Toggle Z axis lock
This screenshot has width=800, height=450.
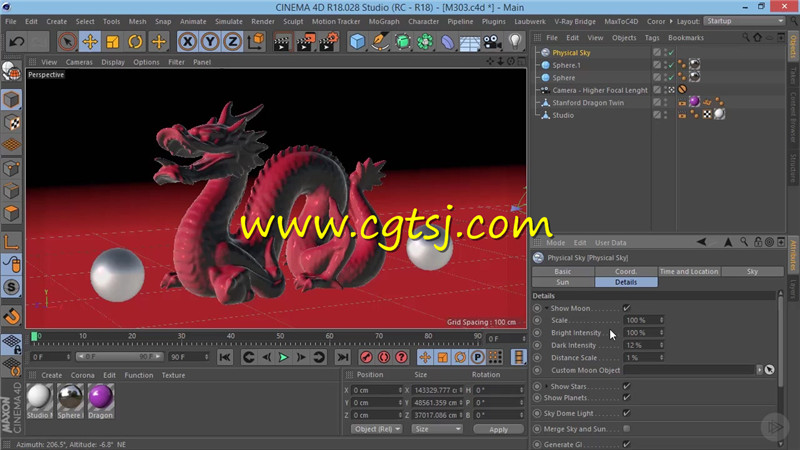tap(233, 41)
